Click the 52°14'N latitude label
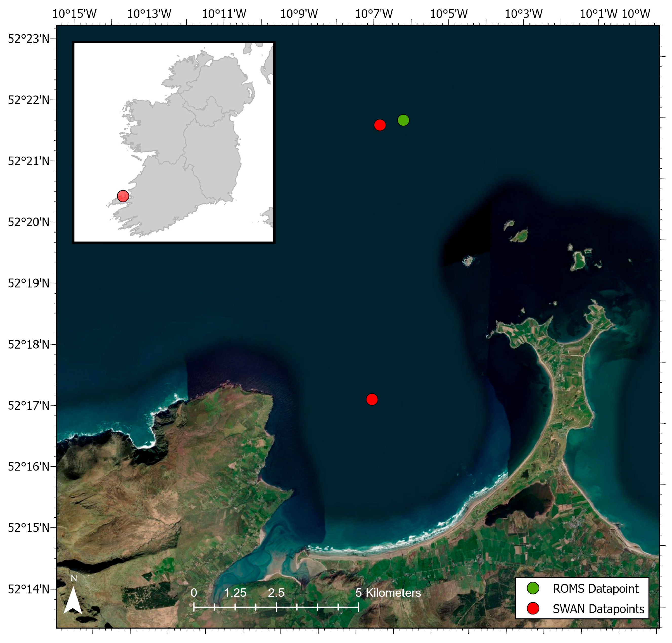 29,589
